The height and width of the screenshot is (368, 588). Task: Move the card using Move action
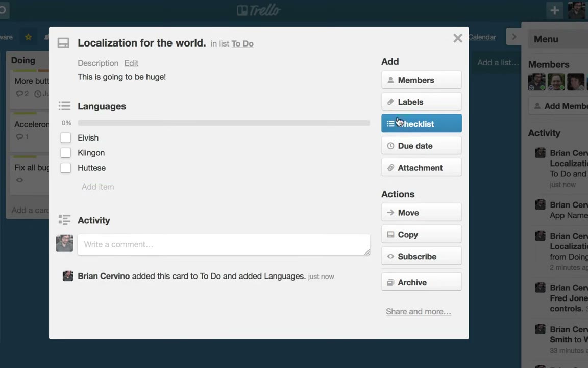pos(422,213)
